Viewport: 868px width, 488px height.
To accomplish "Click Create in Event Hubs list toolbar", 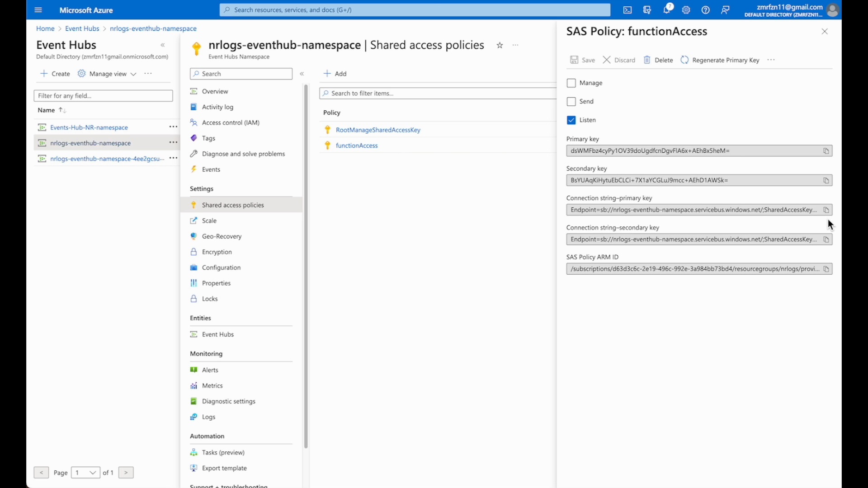I will pyautogui.click(x=55, y=74).
